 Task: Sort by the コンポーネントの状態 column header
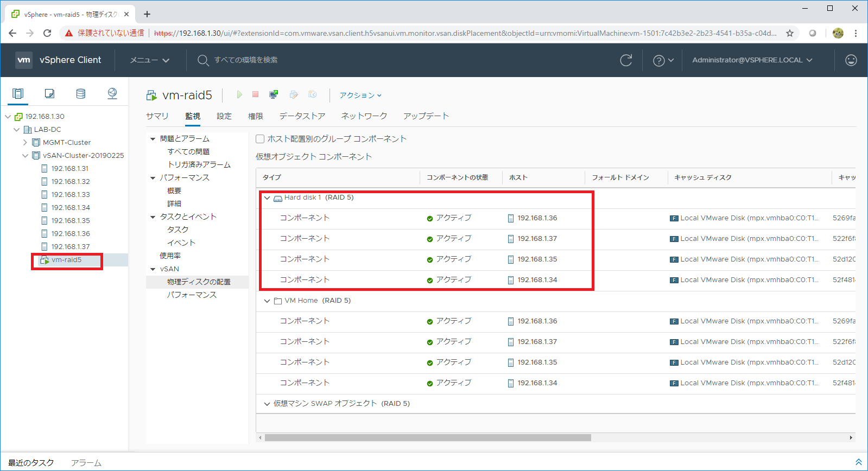click(x=457, y=177)
